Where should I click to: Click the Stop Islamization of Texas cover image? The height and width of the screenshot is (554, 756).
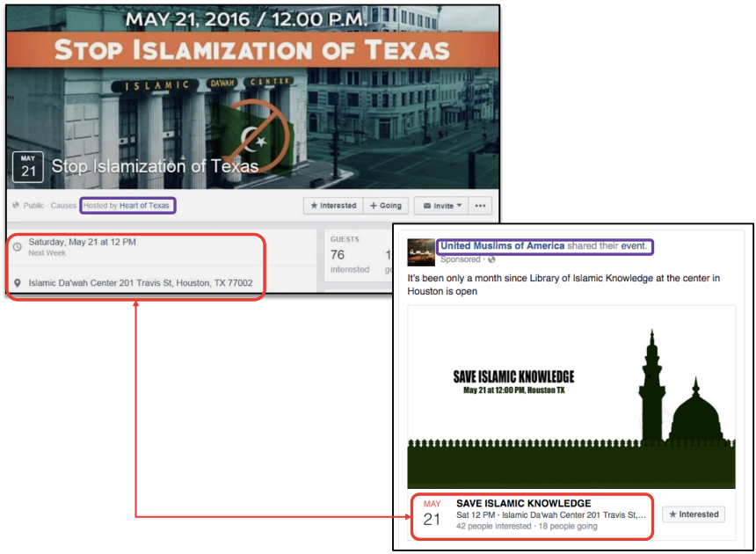pos(252,97)
